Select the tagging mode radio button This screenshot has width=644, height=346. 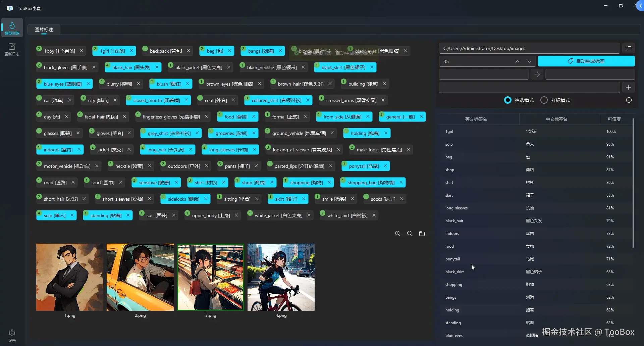544,100
